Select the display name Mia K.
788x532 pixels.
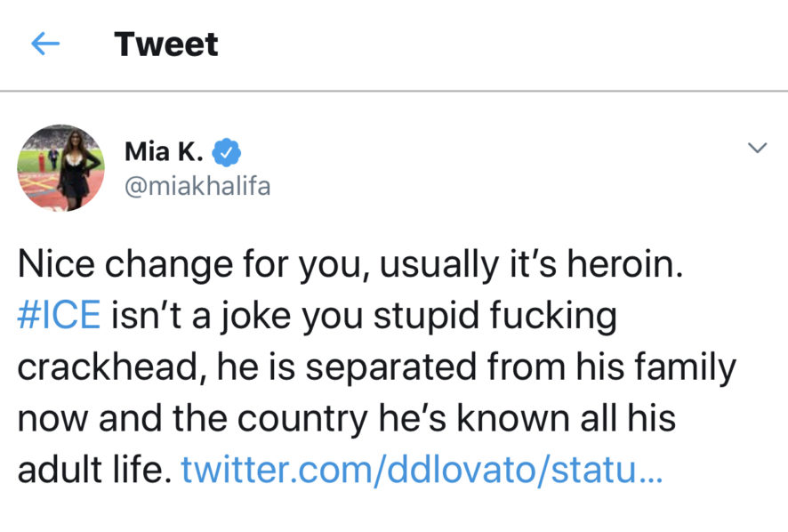tap(165, 151)
